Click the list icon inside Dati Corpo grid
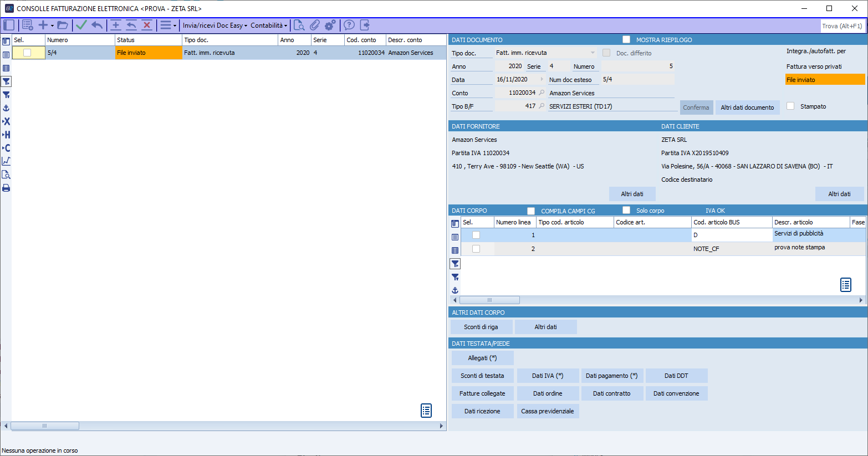 pyautogui.click(x=846, y=285)
